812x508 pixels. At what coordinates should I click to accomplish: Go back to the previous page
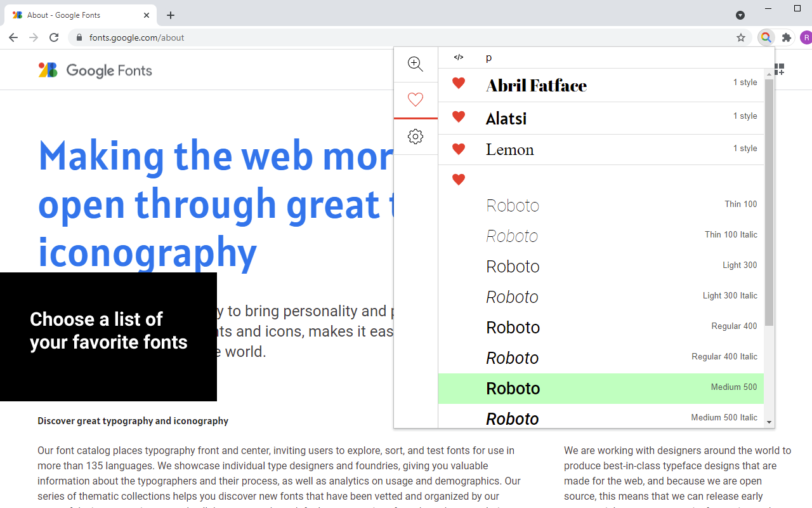[13, 37]
